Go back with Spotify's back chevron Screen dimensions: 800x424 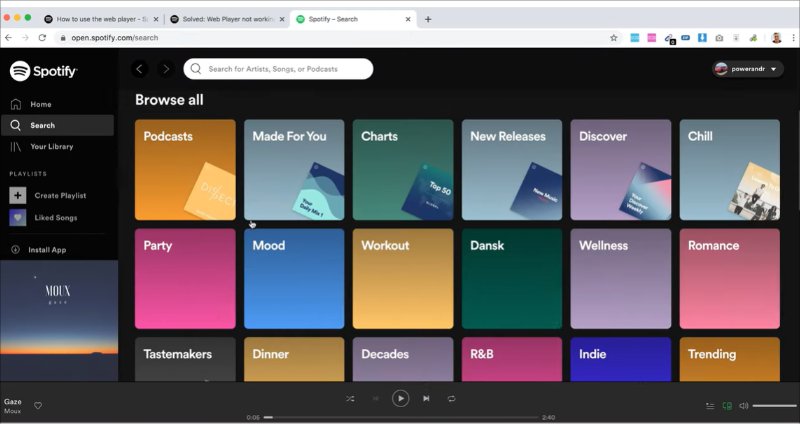coord(140,69)
